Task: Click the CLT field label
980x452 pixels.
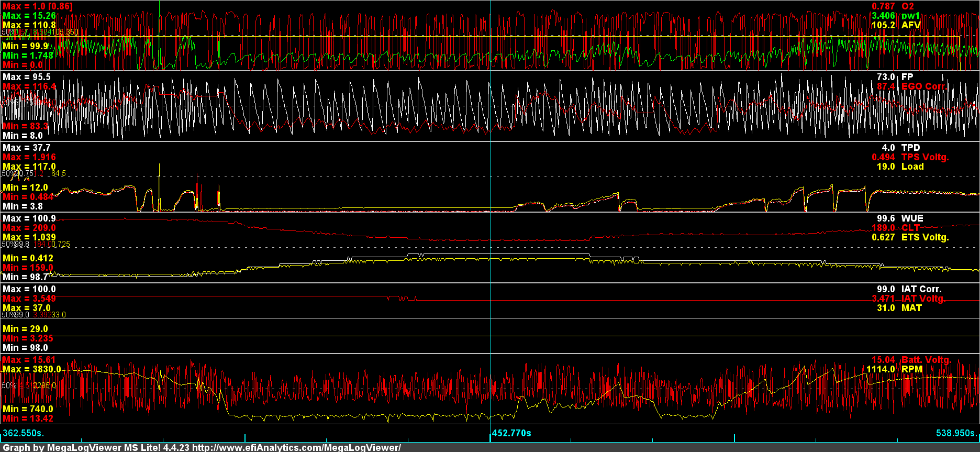Action: [910, 228]
